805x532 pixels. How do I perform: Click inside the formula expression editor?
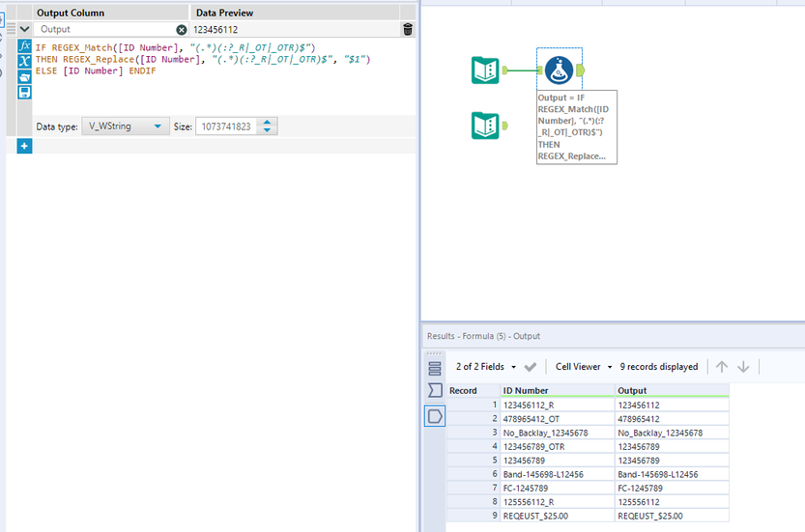(x=223, y=77)
